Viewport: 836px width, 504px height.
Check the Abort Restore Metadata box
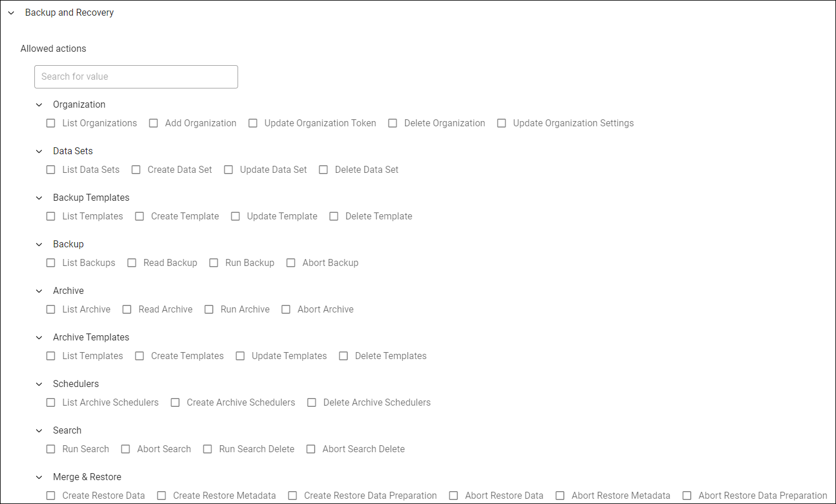[x=559, y=495]
